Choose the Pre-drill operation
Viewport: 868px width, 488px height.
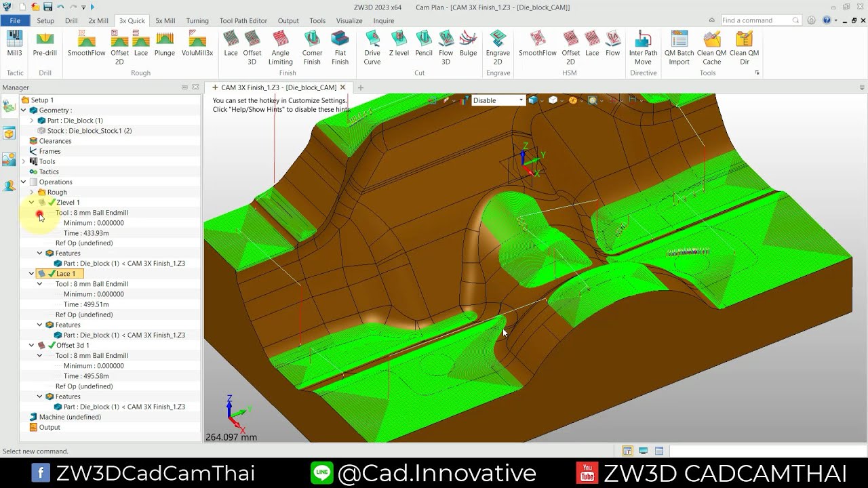pyautogui.click(x=45, y=43)
